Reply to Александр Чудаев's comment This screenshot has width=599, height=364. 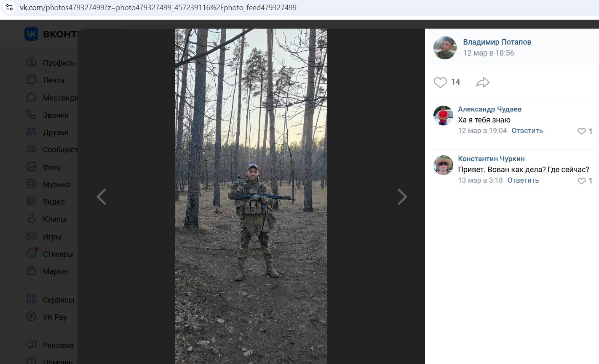(x=527, y=130)
